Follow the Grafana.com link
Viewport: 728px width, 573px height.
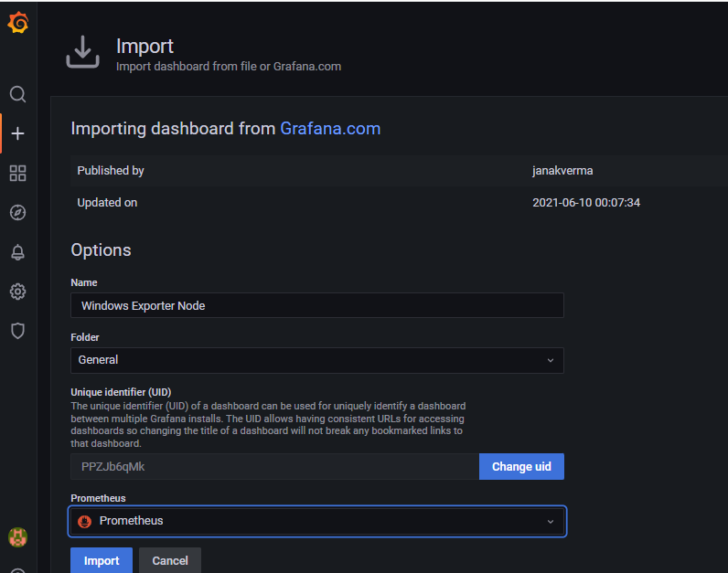point(330,129)
